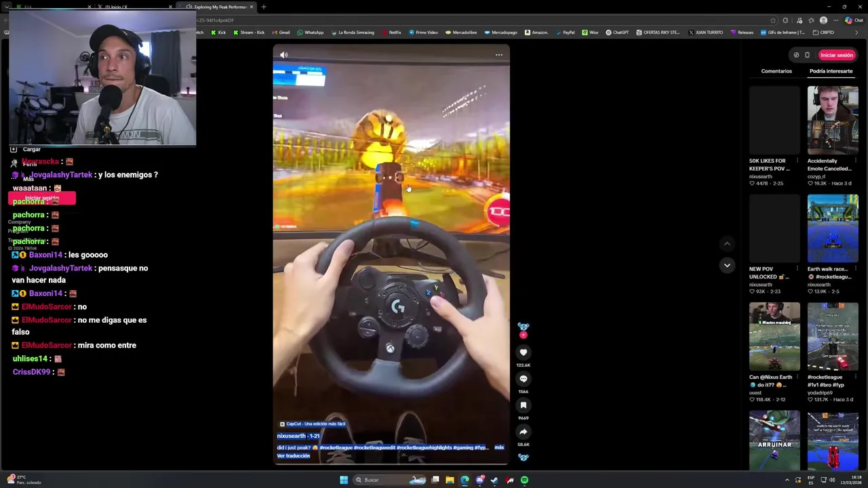Show hidden system tray icons chevron

click(787, 480)
